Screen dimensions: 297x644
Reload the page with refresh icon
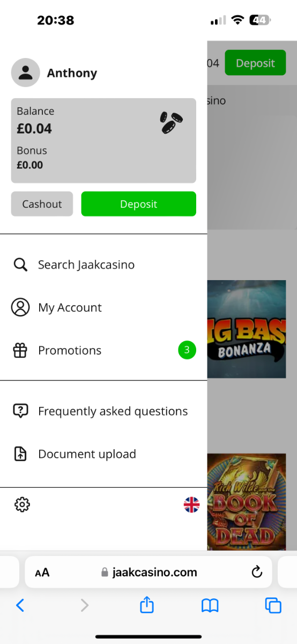click(x=257, y=572)
